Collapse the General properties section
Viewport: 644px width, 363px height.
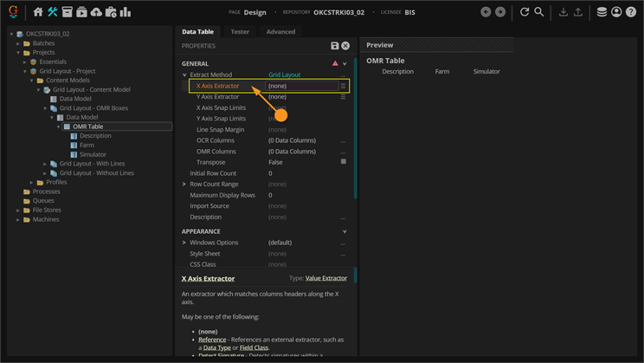click(344, 64)
